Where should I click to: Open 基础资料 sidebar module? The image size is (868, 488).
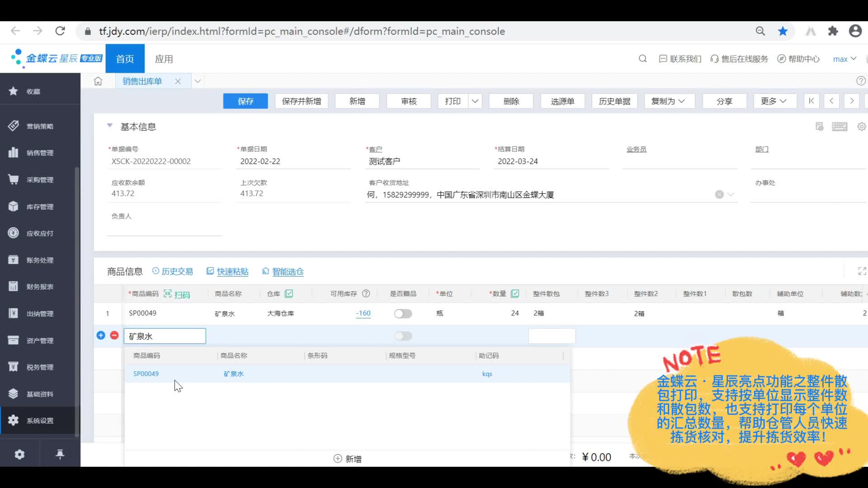click(x=40, y=394)
